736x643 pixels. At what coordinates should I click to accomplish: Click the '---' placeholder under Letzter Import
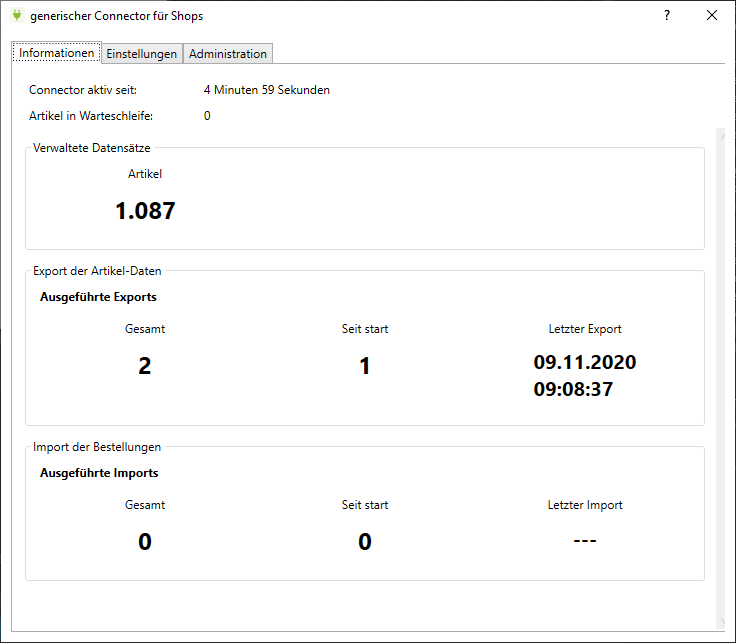pyautogui.click(x=585, y=541)
